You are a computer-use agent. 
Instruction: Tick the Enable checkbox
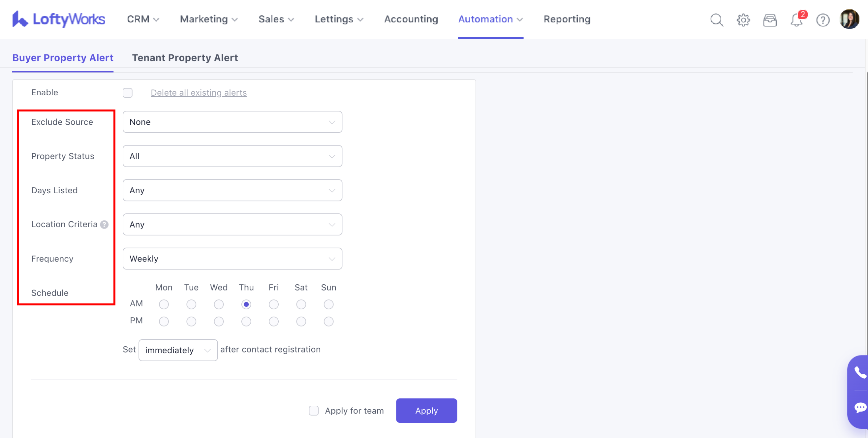pyautogui.click(x=127, y=93)
